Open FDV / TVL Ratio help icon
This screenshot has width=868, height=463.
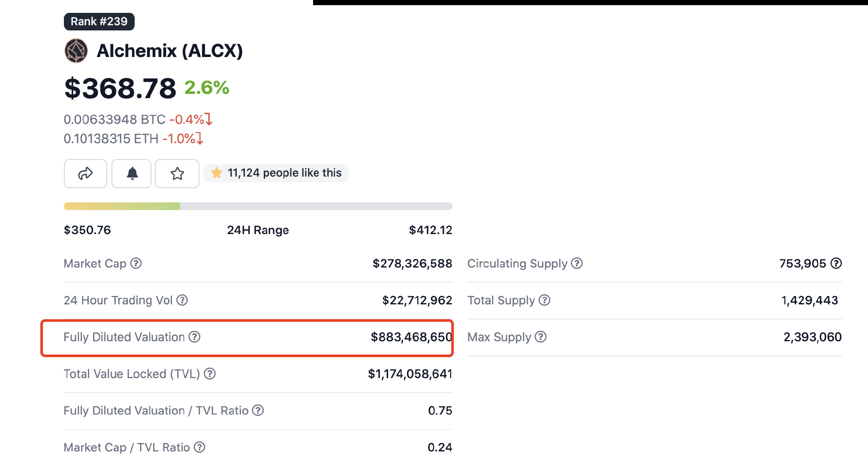pyautogui.click(x=258, y=410)
